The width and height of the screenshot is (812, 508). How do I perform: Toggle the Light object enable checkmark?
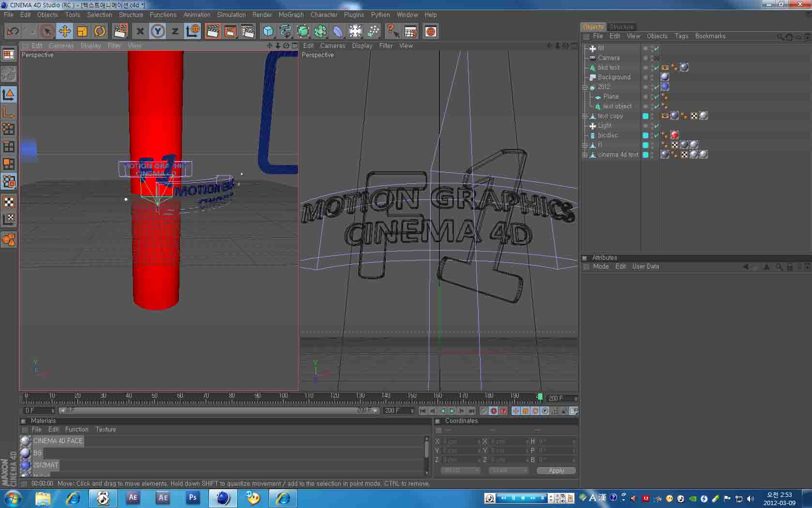point(657,126)
